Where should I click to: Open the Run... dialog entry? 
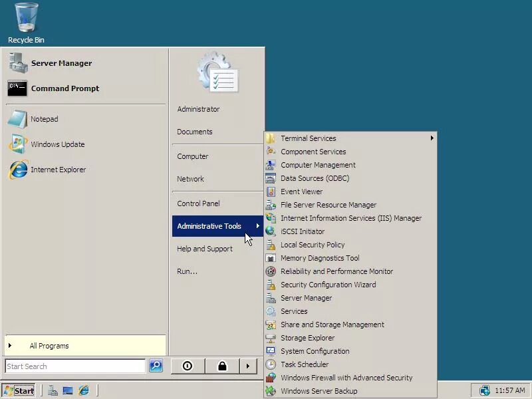(x=187, y=271)
